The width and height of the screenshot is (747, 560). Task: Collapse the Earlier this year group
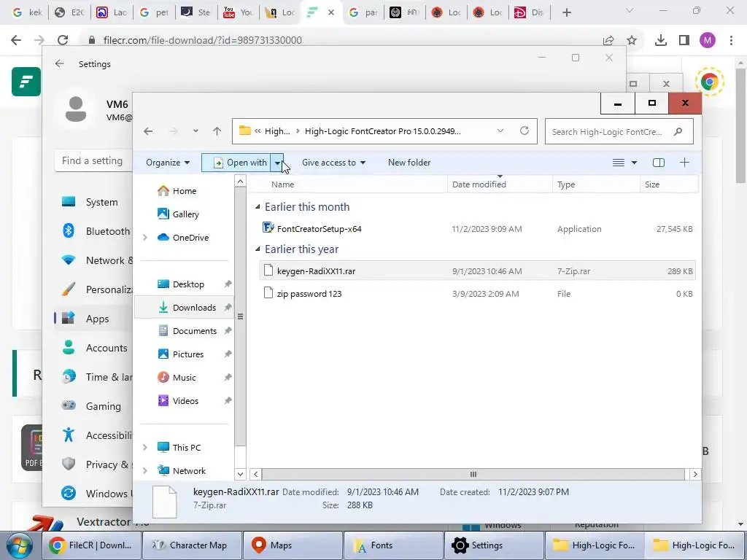coord(258,249)
